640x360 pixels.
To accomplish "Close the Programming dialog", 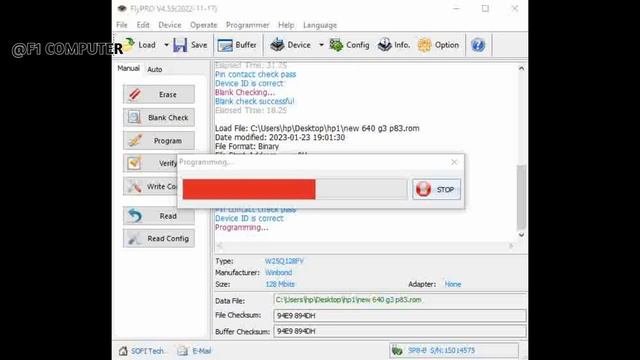I will click(x=454, y=162).
